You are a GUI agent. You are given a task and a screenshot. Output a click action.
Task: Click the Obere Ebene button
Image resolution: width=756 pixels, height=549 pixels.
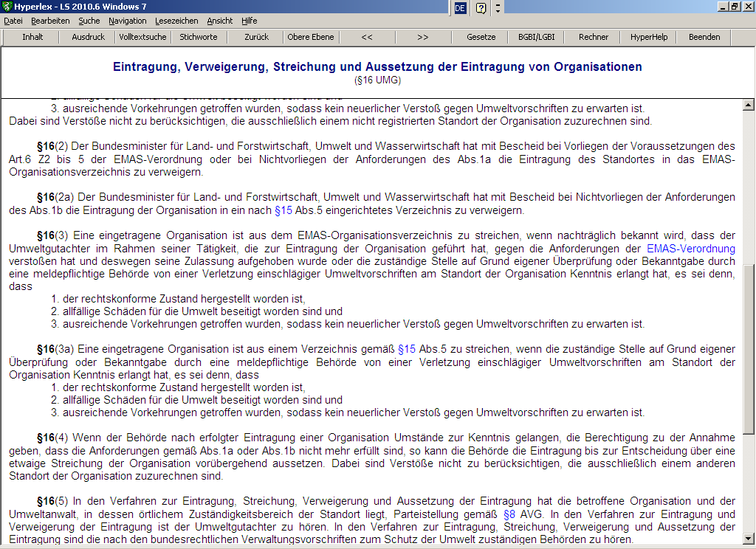[x=311, y=37]
